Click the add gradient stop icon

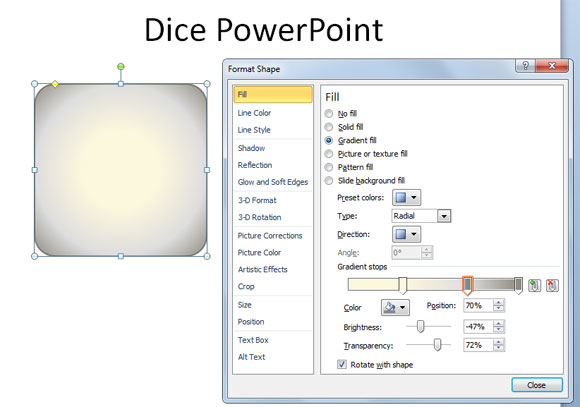click(534, 285)
